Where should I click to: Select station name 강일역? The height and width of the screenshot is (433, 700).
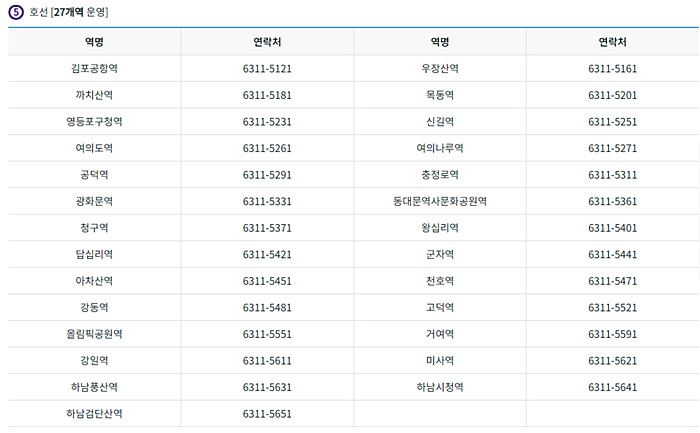(94, 361)
